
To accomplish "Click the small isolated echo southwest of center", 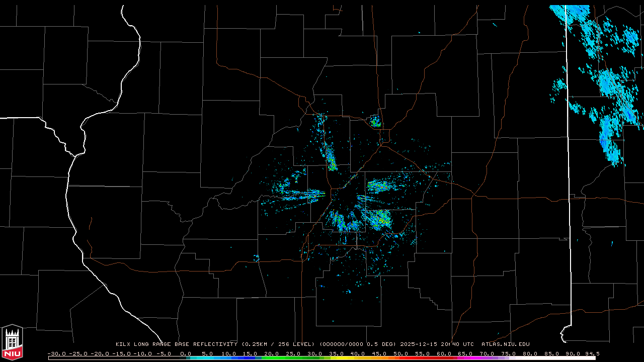I will point(256,258).
